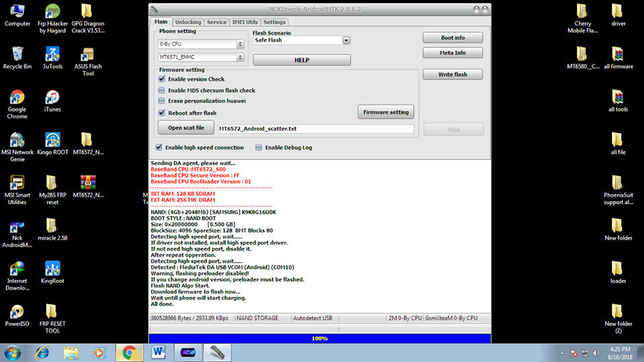Screen dimensions: 644x362
Task: Click 'NAND STORAGE' status bar entry
Action: tap(257, 318)
